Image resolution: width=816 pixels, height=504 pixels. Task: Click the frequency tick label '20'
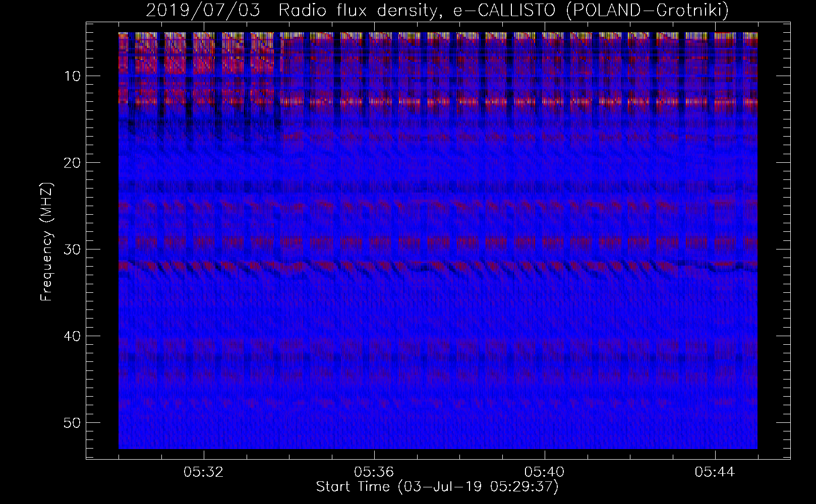(x=73, y=162)
